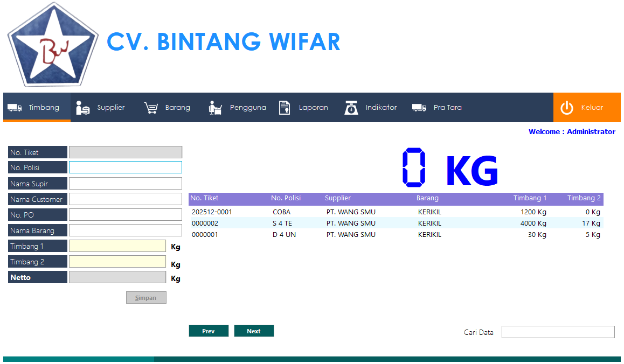This screenshot has height=364, width=624.
Task: Click the Netto result field
Action: [117, 277]
